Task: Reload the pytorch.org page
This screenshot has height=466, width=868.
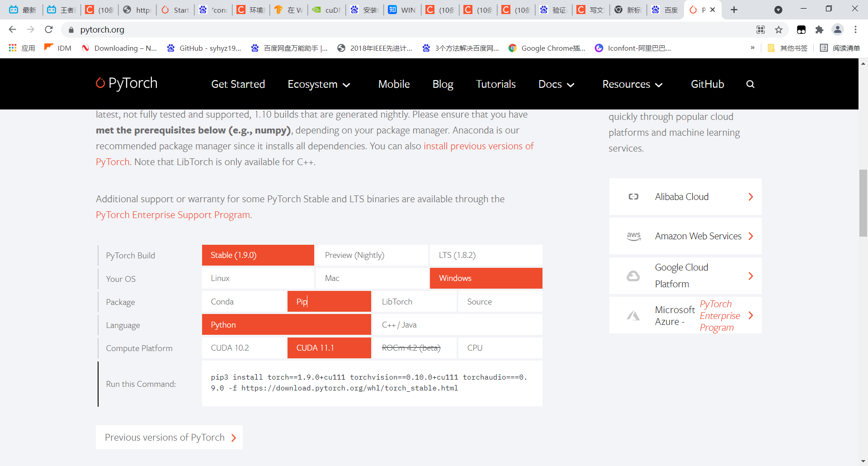Action: 49,29
